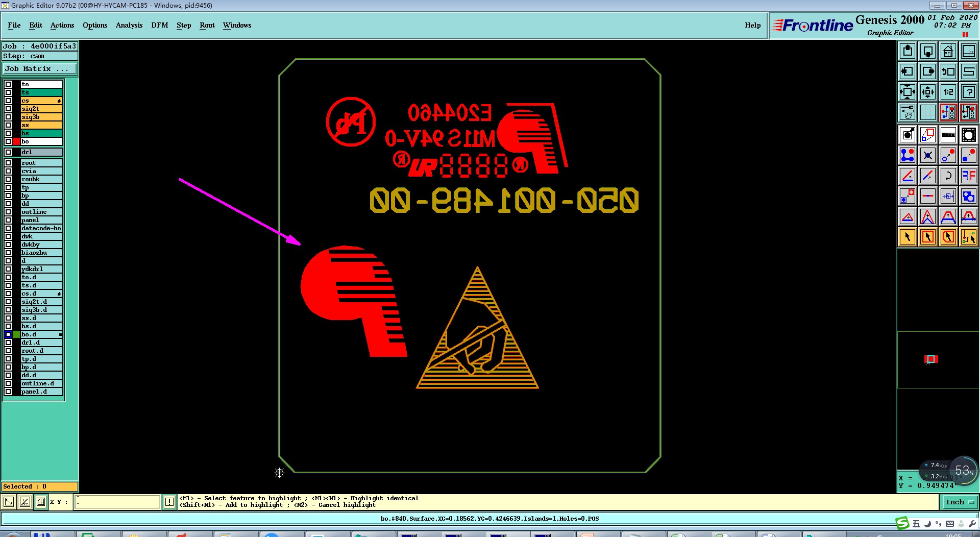This screenshot has width=980, height=537.
Task: Select the add feature pad tool
Action: pyautogui.click(x=907, y=135)
